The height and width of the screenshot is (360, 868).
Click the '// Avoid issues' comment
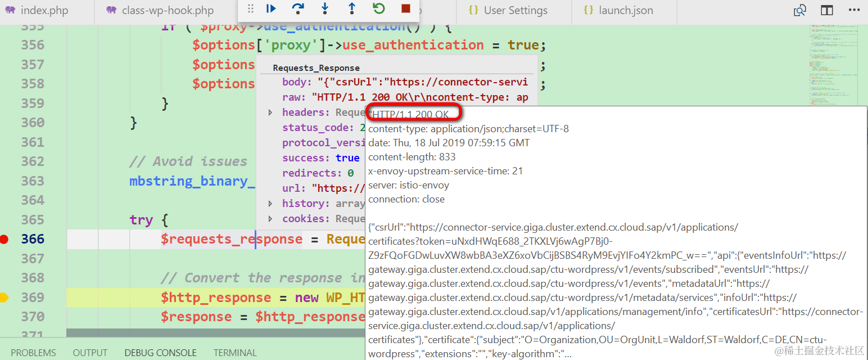click(188, 161)
